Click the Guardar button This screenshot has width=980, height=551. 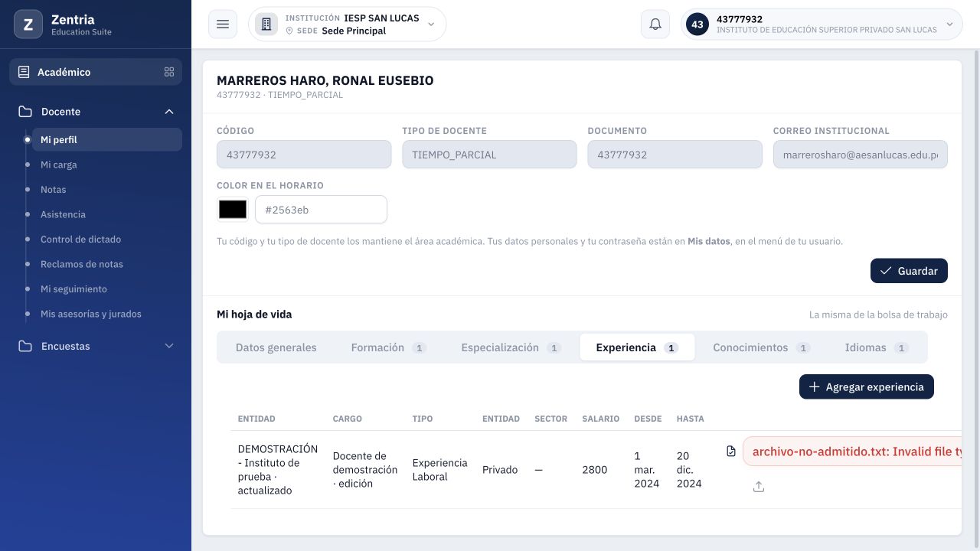coord(909,271)
